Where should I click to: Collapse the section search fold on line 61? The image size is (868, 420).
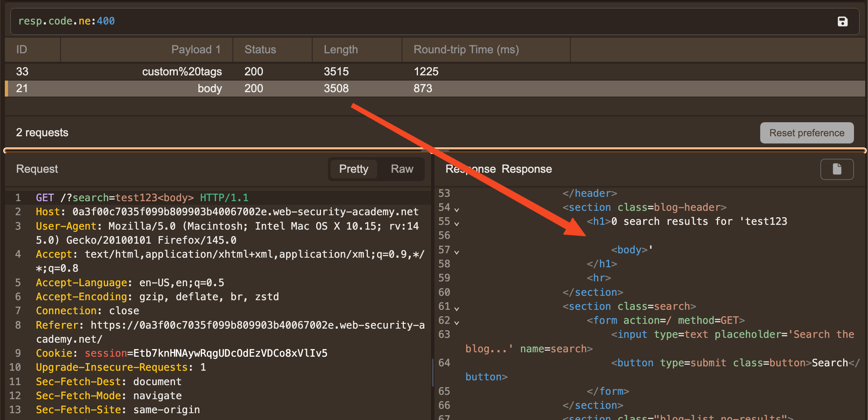click(456, 308)
